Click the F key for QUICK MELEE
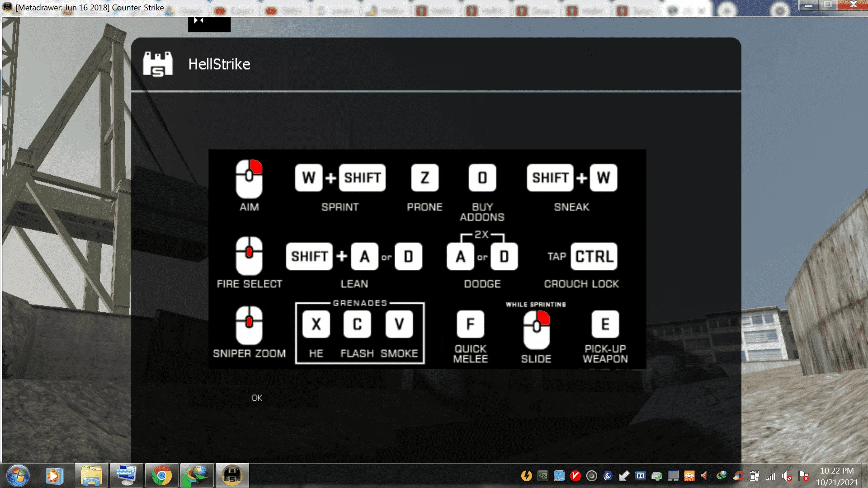 pos(471,324)
